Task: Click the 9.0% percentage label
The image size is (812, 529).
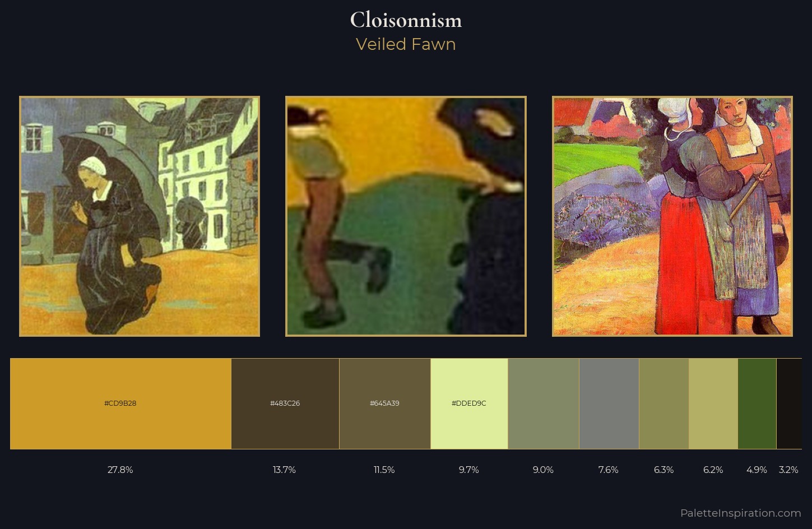Action: [543, 470]
